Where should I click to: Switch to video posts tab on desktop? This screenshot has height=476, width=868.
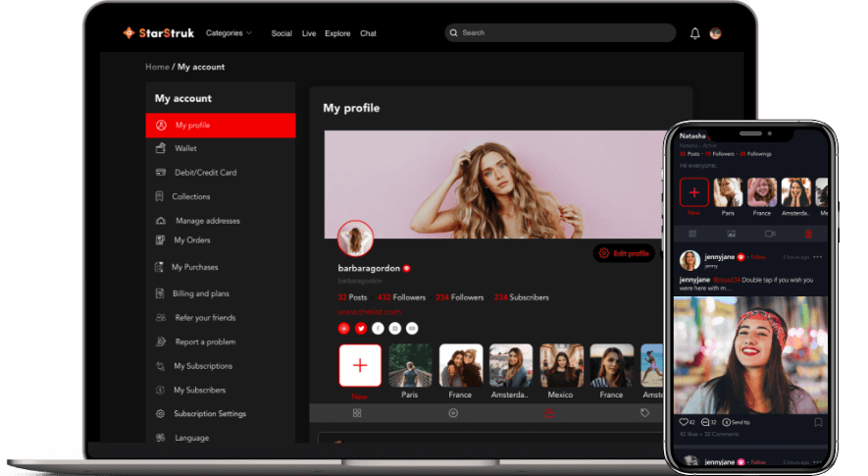pyautogui.click(x=453, y=413)
